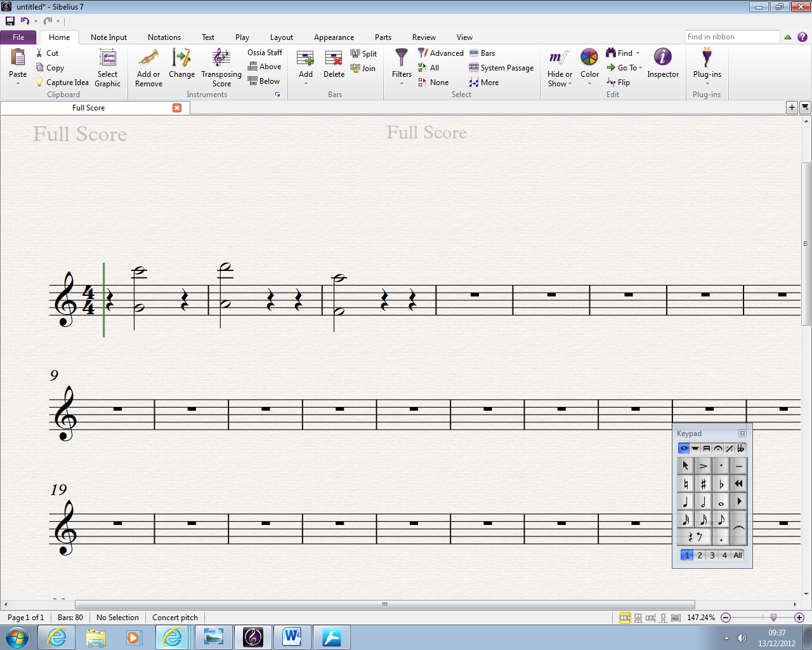Choose Select None
Viewport: 812px width, 650px height.
(x=433, y=83)
